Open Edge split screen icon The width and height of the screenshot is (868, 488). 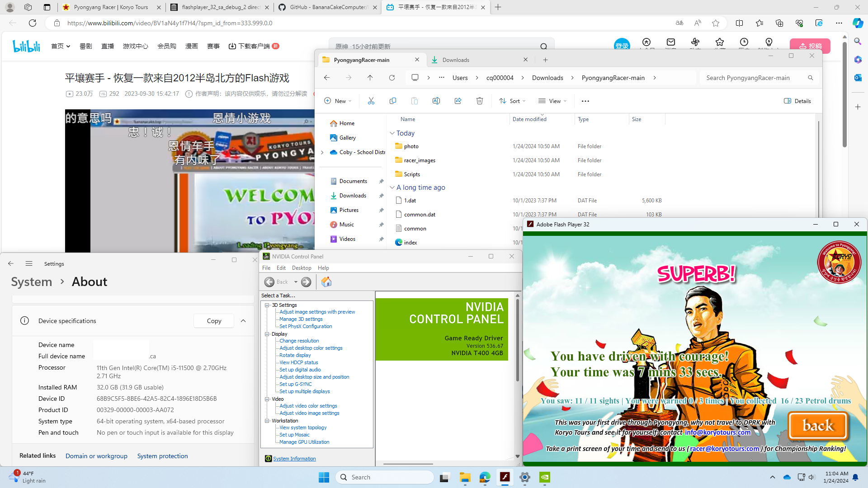(x=739, y=23)
